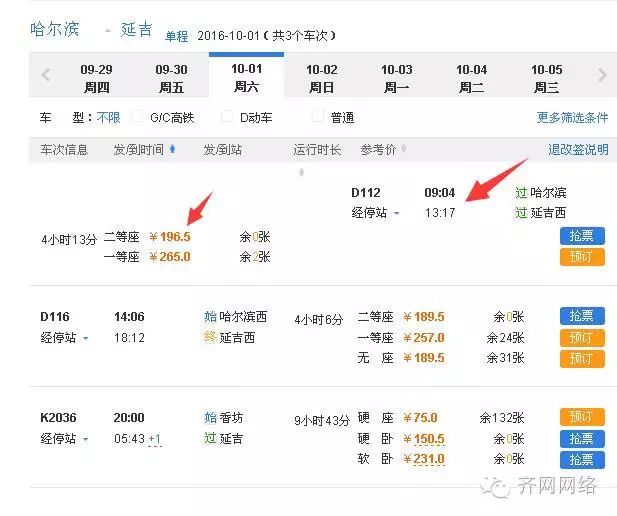Click 预订 for D116 first class 257.0
The width and height of the screenshot is (617, 516).
(582, 338)
